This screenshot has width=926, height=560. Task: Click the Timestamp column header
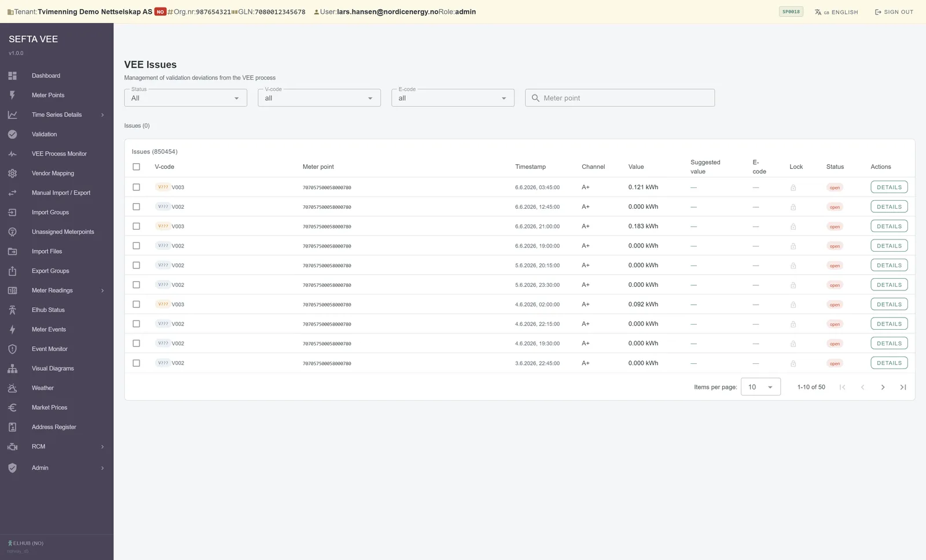(530, 167)
